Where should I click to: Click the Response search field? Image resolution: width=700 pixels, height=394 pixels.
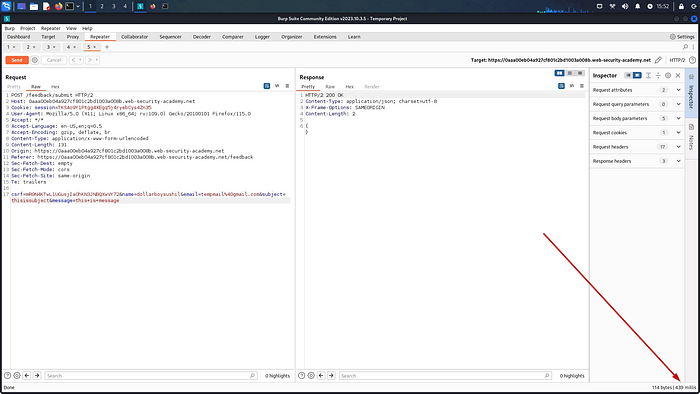coord(445,376)
